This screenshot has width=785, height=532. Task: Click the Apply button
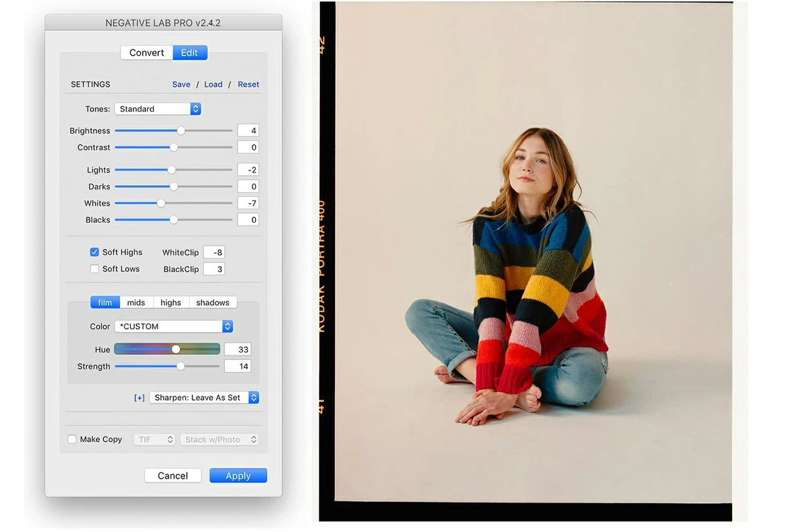[x=238, y=476]
